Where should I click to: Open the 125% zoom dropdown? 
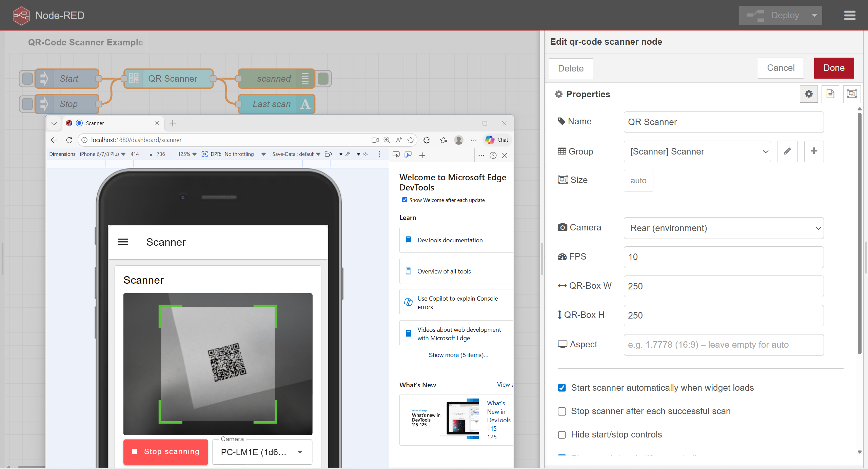click(x=187, y=154)
